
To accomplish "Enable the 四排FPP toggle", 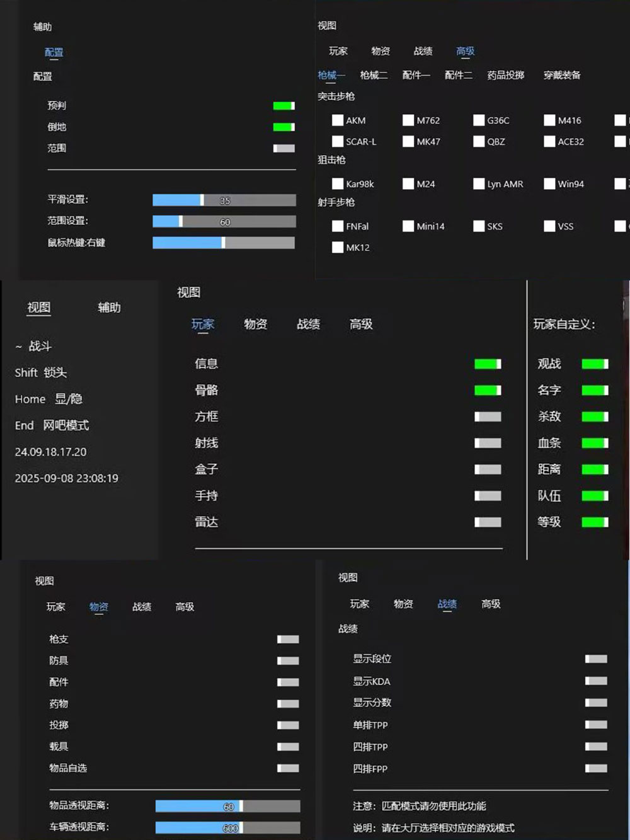I will (x=596, y=768).
